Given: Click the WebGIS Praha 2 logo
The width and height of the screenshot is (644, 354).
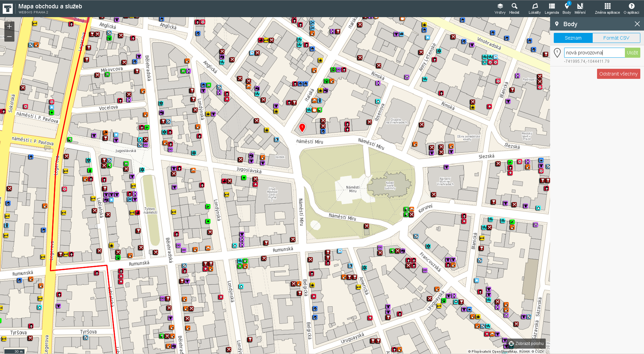Looking at the screenshot, I should [7, 8].
